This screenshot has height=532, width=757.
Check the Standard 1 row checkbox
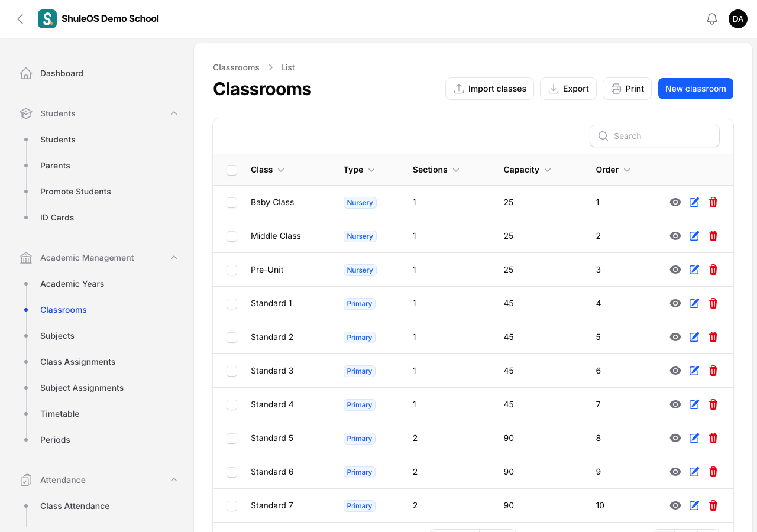coord(232,304)
